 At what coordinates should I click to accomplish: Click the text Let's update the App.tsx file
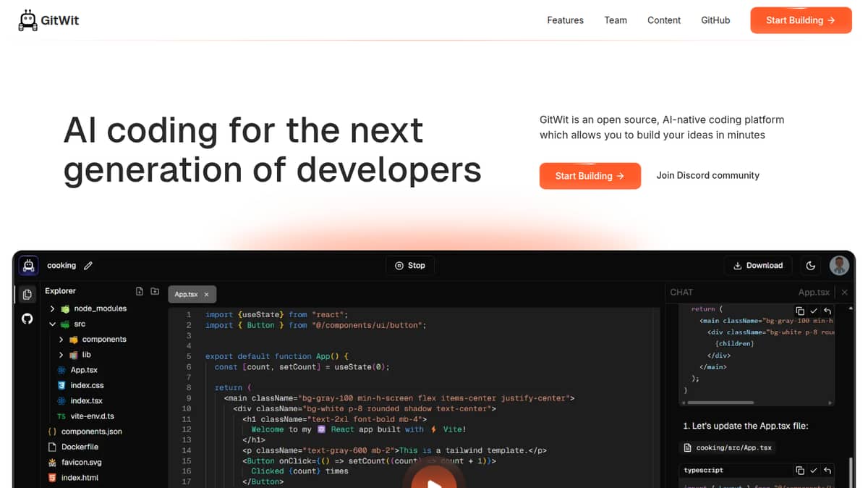tap(746, 426)
